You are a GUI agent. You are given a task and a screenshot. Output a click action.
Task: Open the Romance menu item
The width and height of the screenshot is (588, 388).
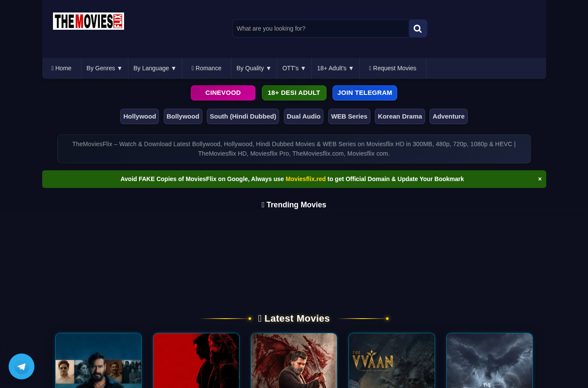coord(206,68)
